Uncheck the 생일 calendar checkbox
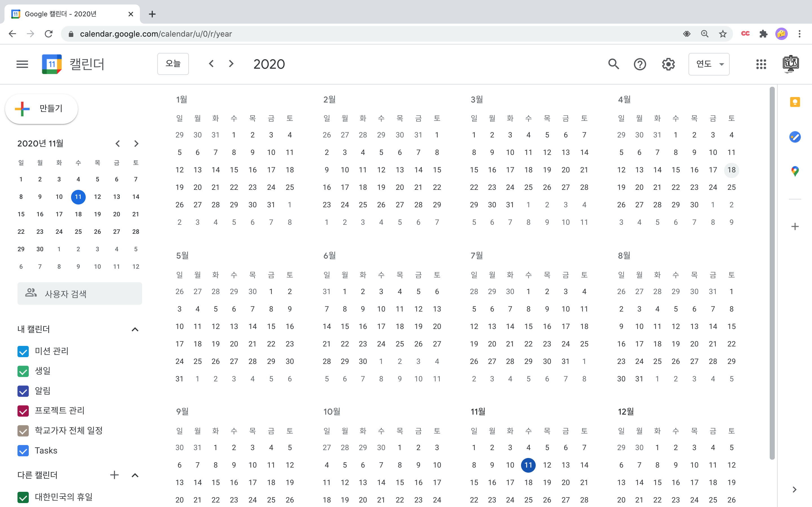The image size is (812, 507). 23,371
